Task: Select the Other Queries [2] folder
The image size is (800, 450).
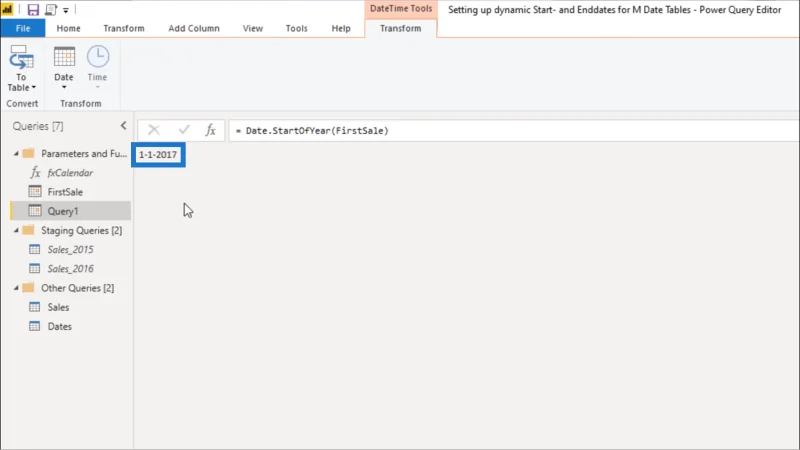Action: coord(78,288)
